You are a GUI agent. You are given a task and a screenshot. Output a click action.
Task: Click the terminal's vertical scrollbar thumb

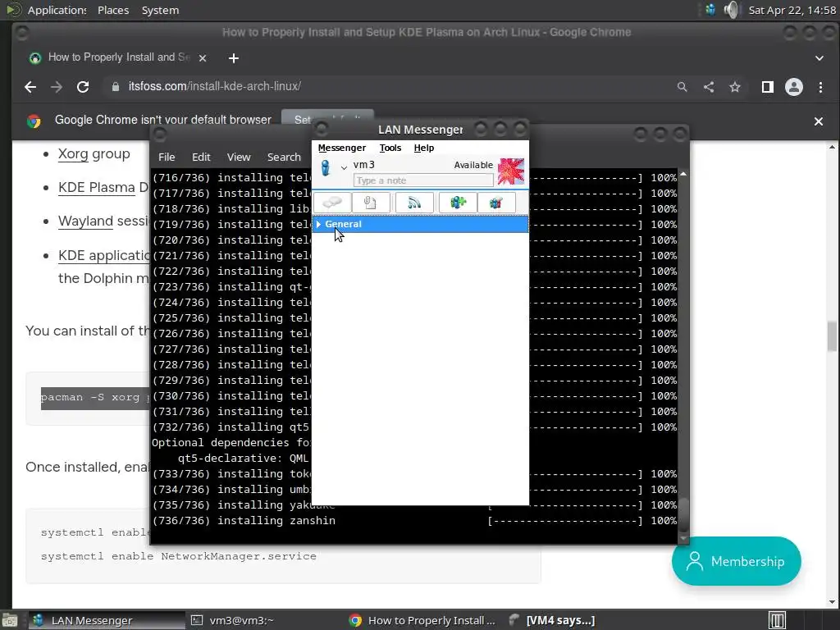coord(683,514)
